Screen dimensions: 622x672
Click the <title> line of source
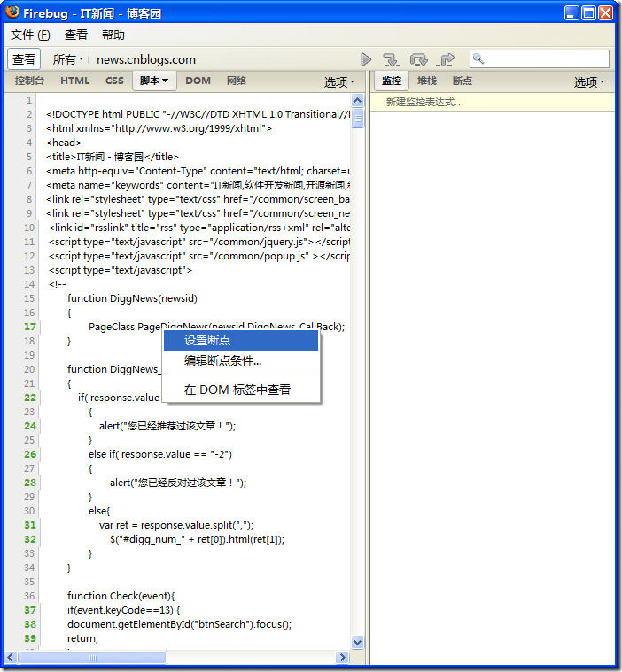pyautogui.click(x=113, y=157)
